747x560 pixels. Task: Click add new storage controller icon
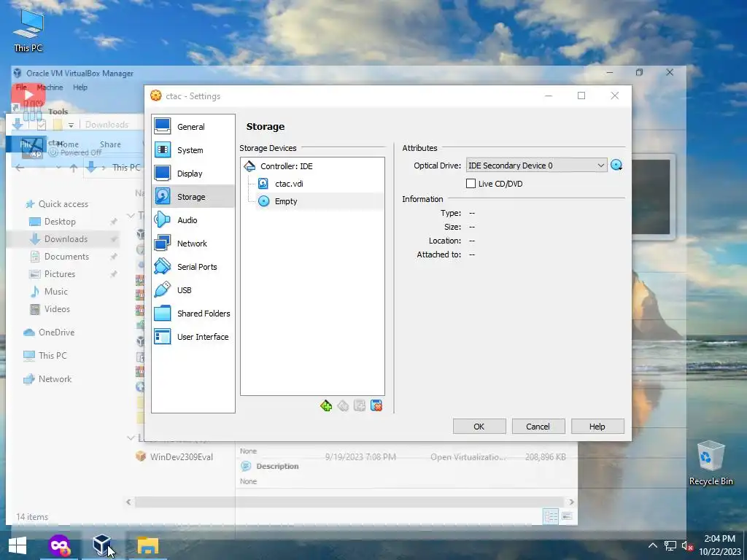pyautogui.click(x=326, y=405)
